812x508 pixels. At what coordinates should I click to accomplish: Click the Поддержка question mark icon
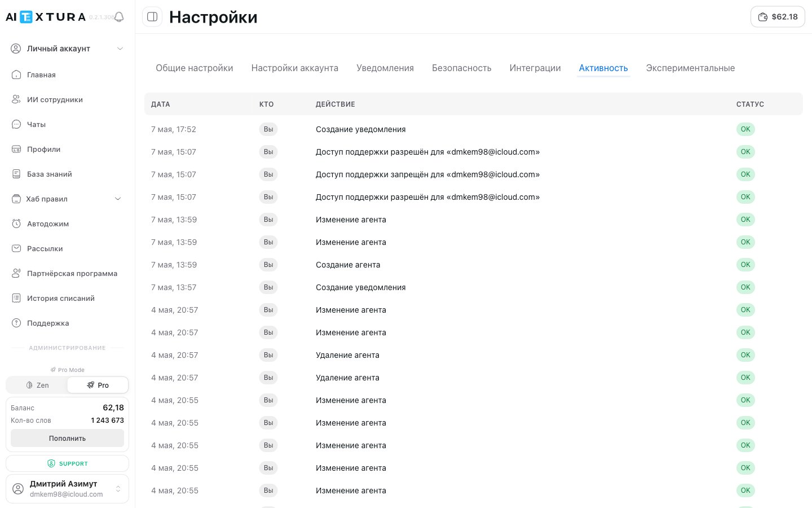pyautogui.click(x=16, y=323)
